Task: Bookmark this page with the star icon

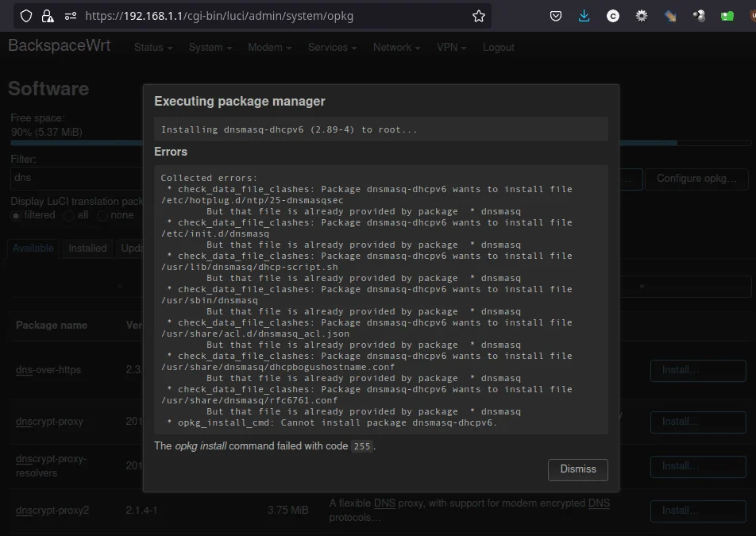Action: pos(479,16)
